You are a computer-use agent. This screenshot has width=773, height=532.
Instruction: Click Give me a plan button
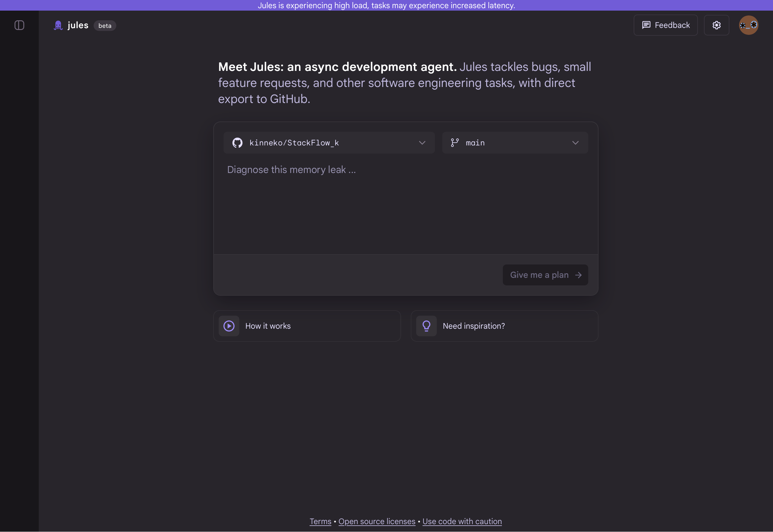tap(545, 275)
